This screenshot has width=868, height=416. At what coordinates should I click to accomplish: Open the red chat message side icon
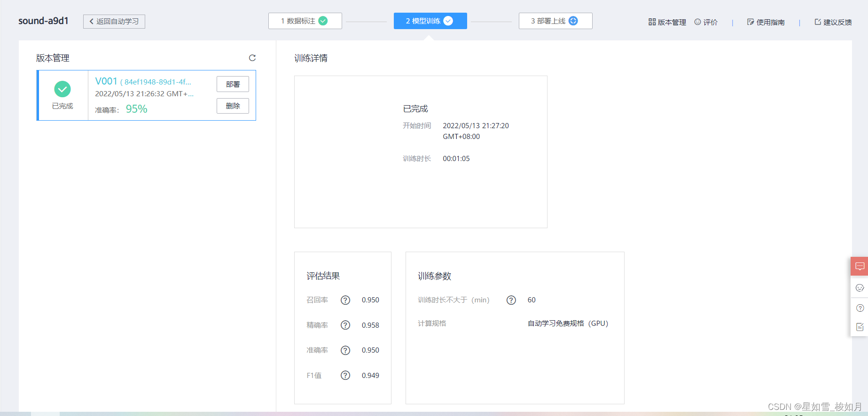(x=860, y=266)
